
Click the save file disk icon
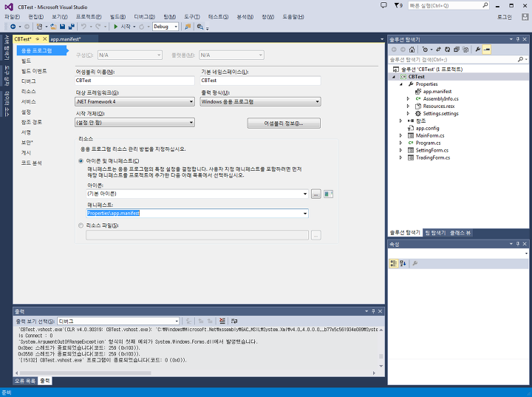[62, 27]
